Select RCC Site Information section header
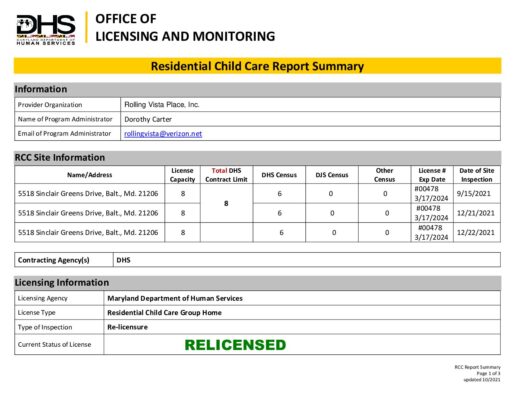The image size is (518, 400). tap(257, 157)
